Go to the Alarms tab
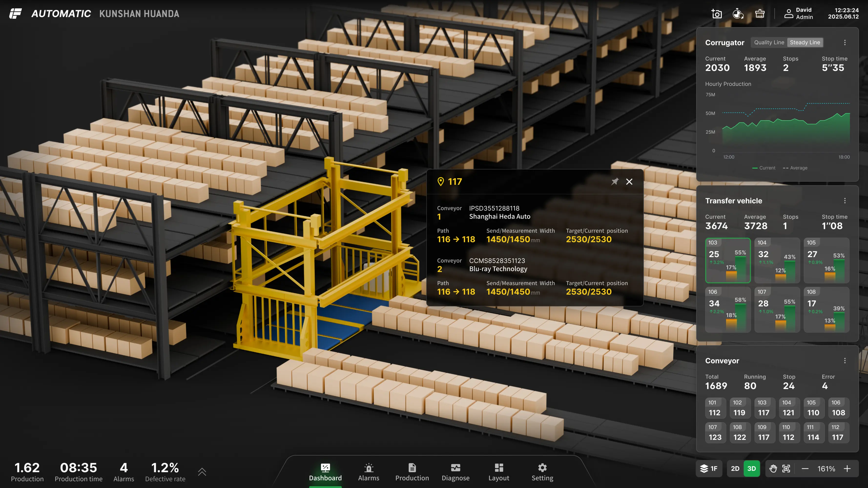The width and height of the screenshot is (868, 488). (369, 472)
